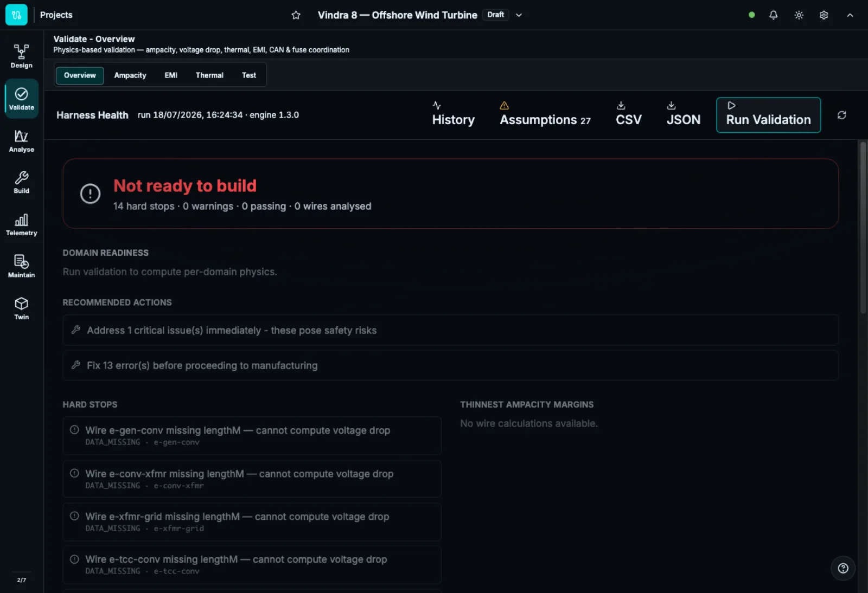The width and height of the screenshot is (868, 593).
Task: Open the Maintain sidebar section
Action: [21, 267]
